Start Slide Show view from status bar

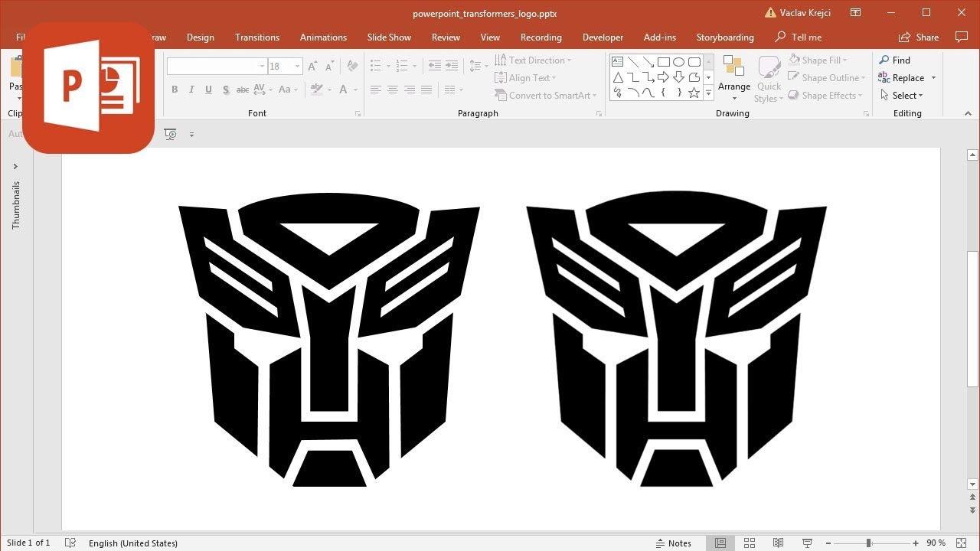click(807, 543)
